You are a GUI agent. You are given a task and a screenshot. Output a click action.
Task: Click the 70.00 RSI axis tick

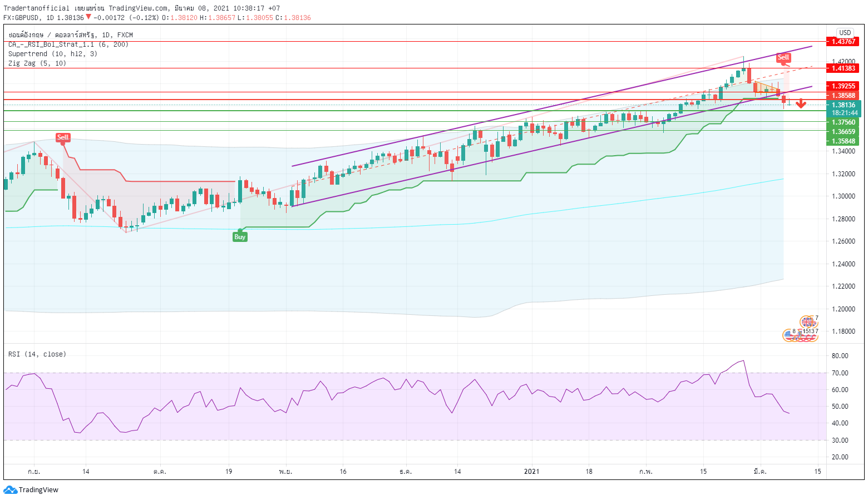(x=840, y=373)
